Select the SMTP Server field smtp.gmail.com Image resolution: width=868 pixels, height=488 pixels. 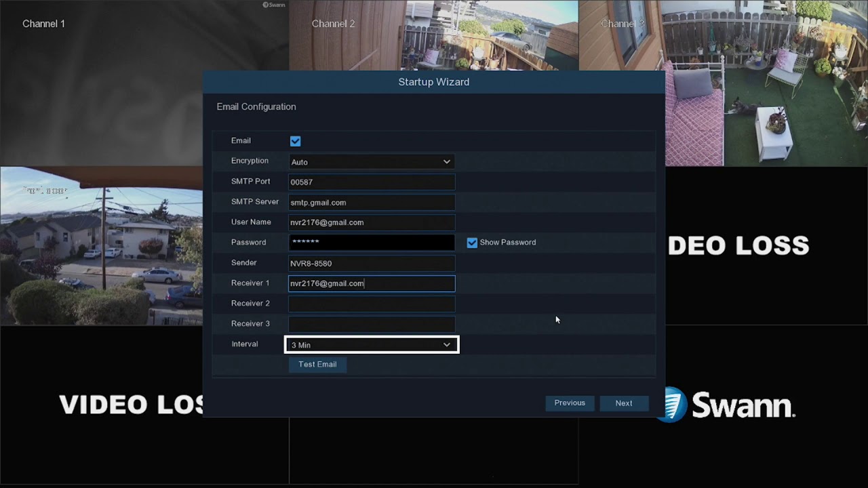pos(372,202)
